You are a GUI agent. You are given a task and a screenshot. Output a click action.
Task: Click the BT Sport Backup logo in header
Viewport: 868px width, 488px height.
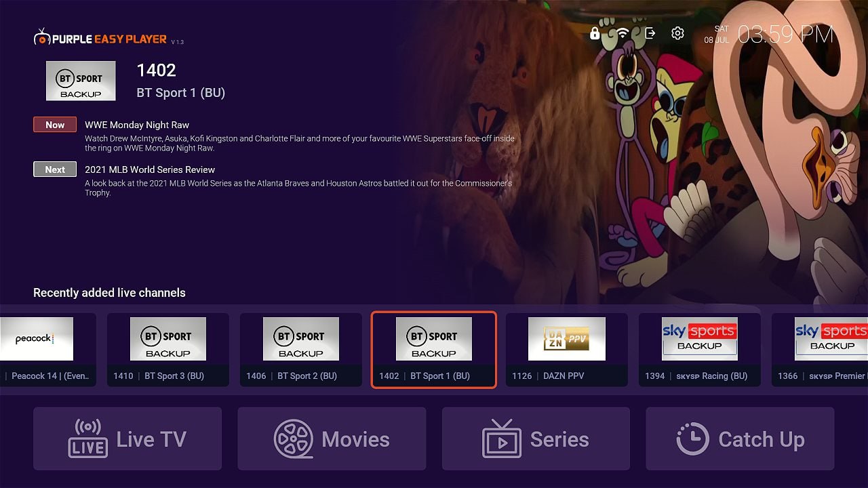[81, 81]
